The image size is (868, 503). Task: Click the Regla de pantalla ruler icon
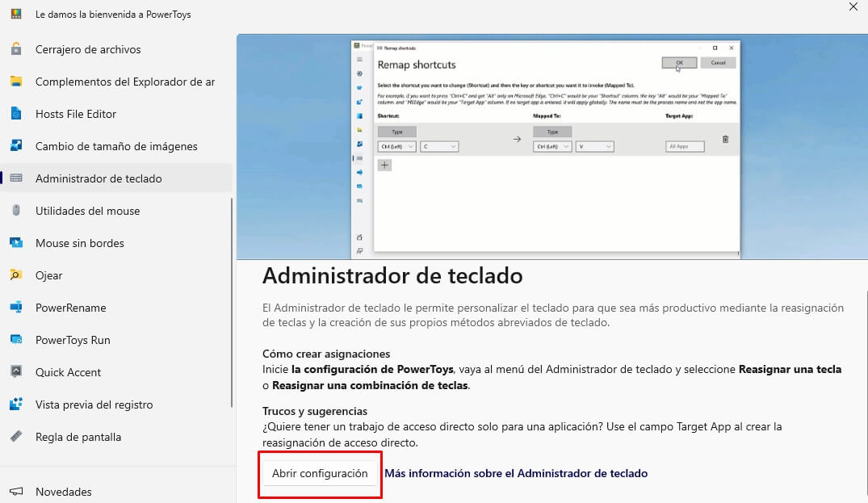(16, 436)
